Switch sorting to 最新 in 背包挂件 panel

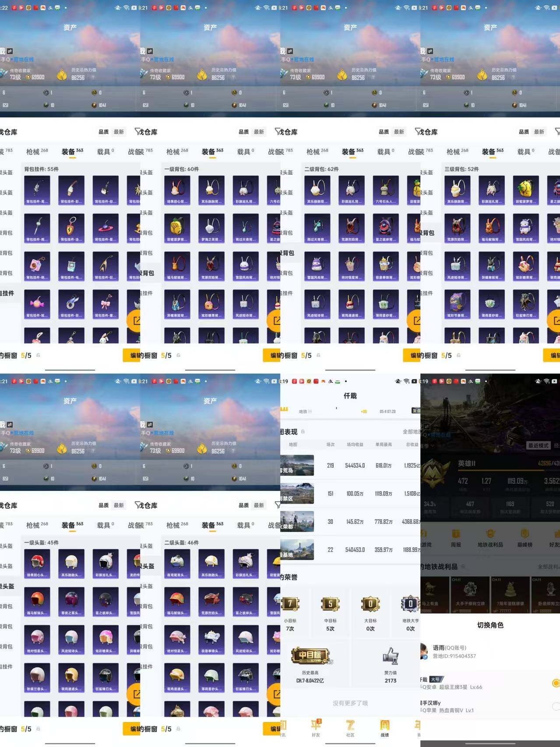click(119, 132)
